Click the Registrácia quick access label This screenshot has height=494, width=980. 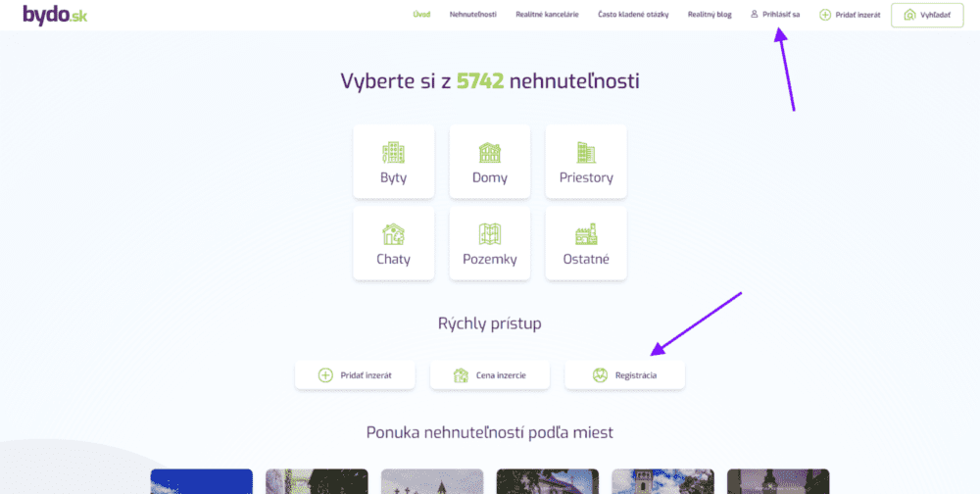tap(636, 375)
